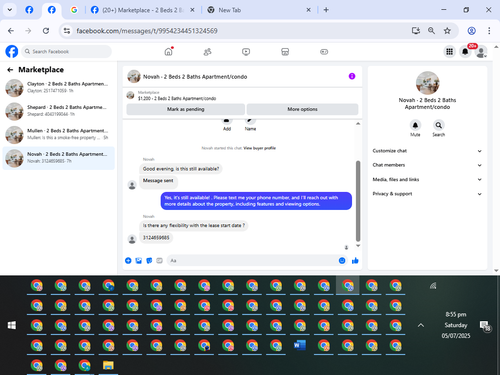The image size is (500, 375).
Task: Open Chrome's three-dot menu
Action: [489, 31]
